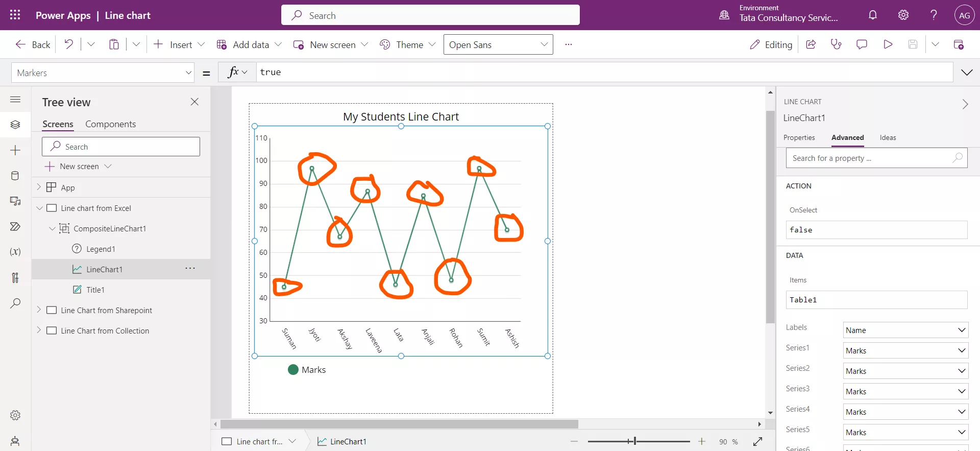
Task: Open the Series5 Marks dropdown
Action: (x=905, y=432)
